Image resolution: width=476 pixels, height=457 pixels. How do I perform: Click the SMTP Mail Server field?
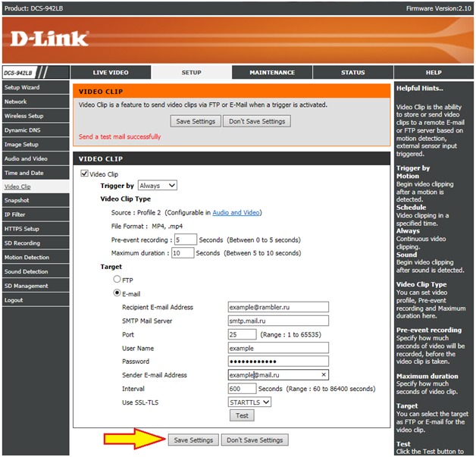point(278,321)
